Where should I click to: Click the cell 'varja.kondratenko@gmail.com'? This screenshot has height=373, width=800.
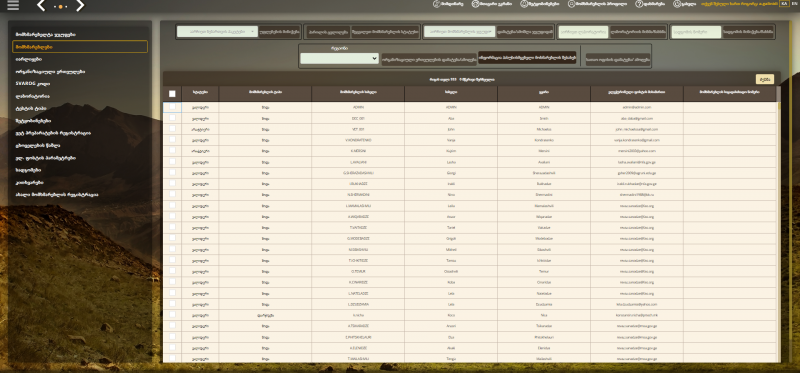[637, 140]
